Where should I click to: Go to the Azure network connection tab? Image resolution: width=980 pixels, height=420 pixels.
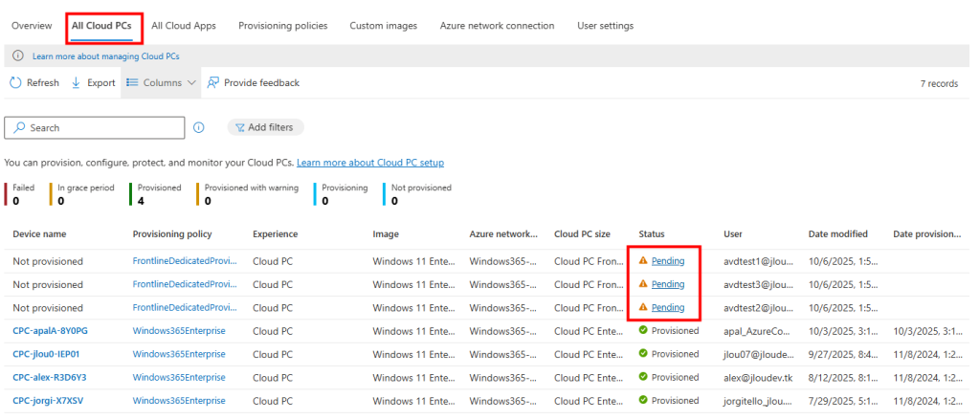tap(497, 26)
